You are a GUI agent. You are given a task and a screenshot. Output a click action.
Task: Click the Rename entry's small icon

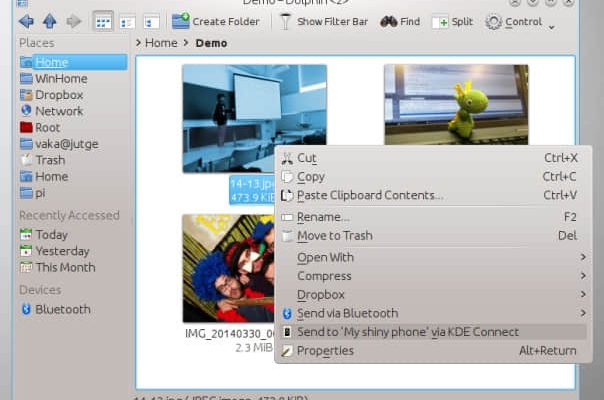(x=287, y=217)
